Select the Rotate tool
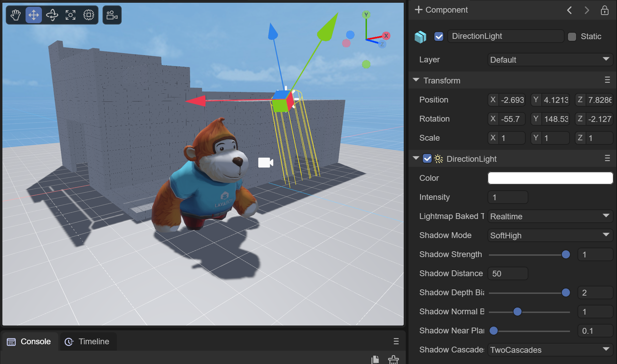The image size is (617, 364). click(x=52, y=15)
